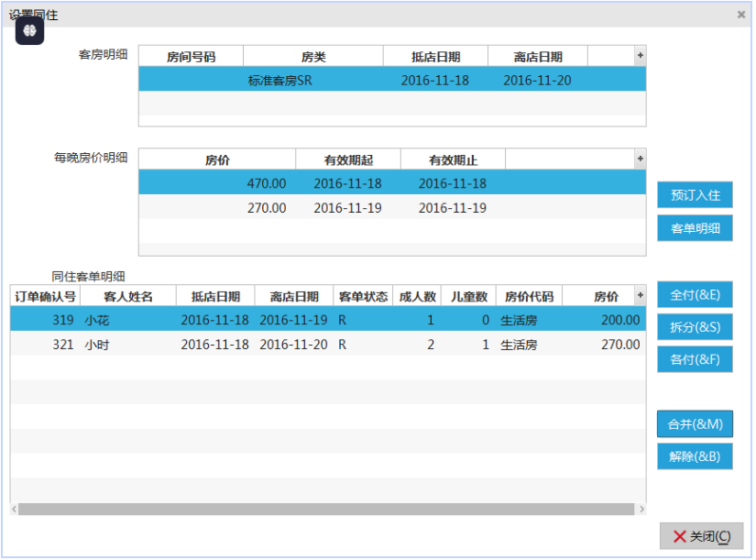Click the scrollbar right arrow

point(641,509)
